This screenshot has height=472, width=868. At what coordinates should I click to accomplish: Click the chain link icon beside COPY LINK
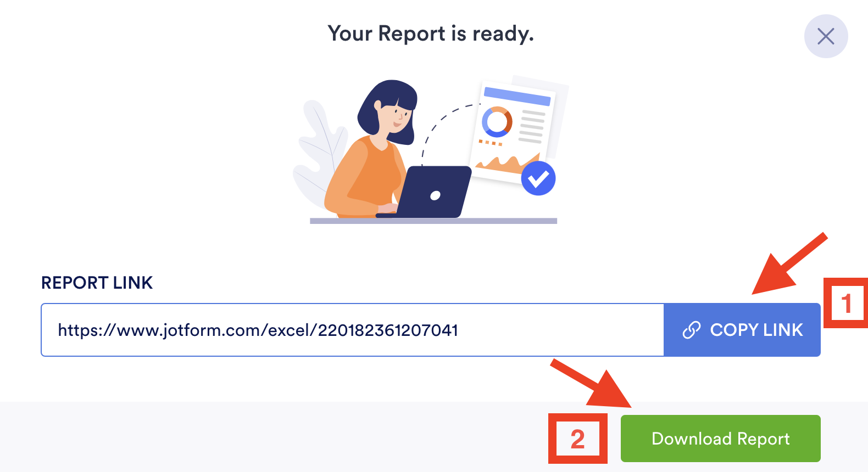691,330
